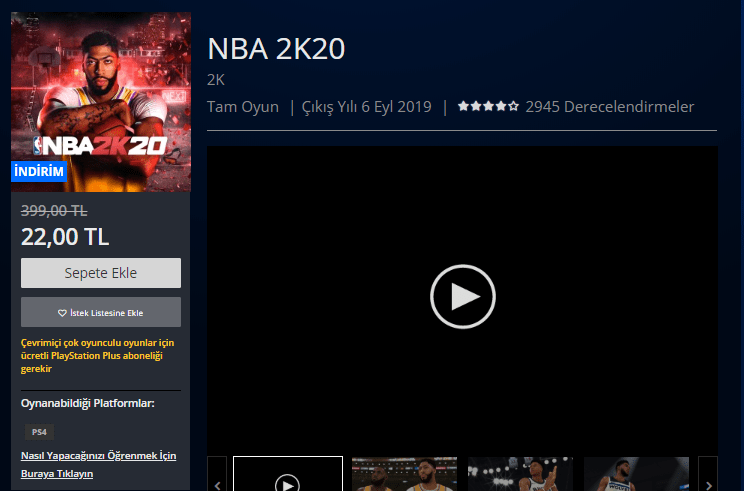744x491 pixels.
Task: Select the Lakers players screenshot thumbnail
Action: 404,474
